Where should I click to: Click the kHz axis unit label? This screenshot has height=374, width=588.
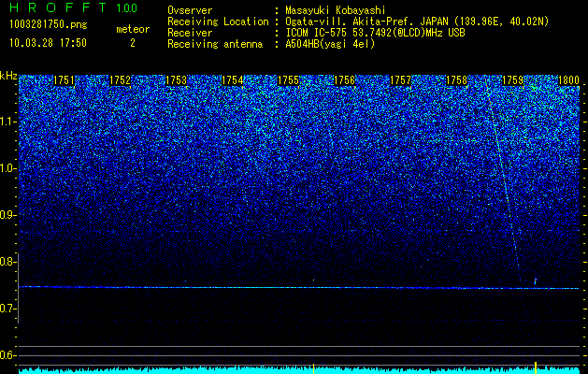point(8,76)
